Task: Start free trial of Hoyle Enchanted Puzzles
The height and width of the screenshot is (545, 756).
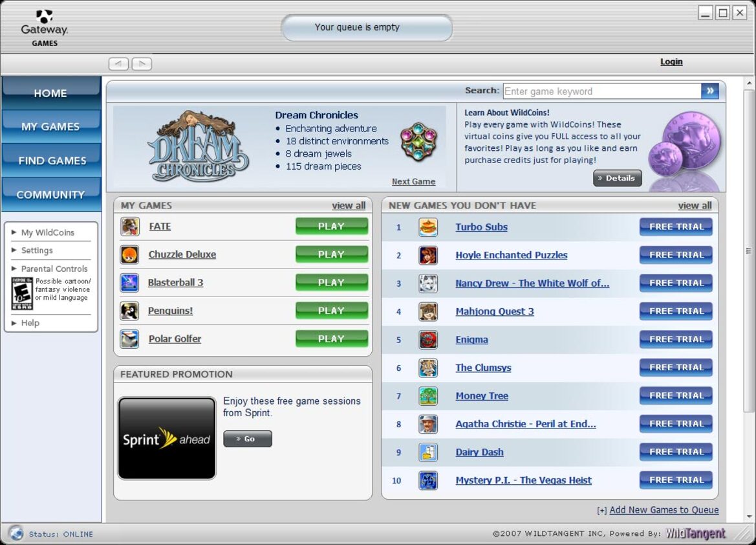Action: pos(676,255)
